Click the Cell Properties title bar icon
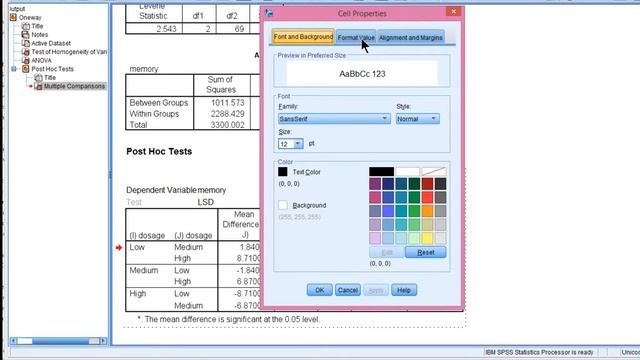 tap(269, 13)
